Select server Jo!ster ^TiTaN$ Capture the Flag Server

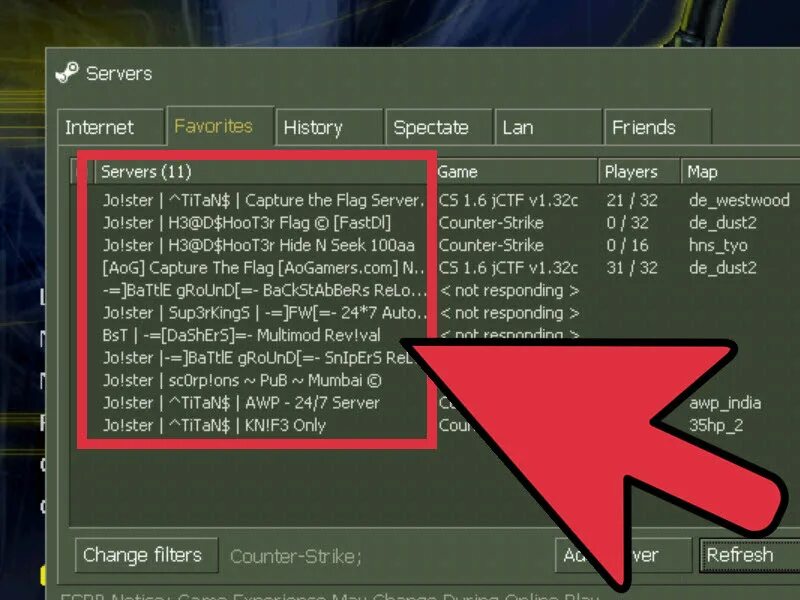tap(263, 200)
